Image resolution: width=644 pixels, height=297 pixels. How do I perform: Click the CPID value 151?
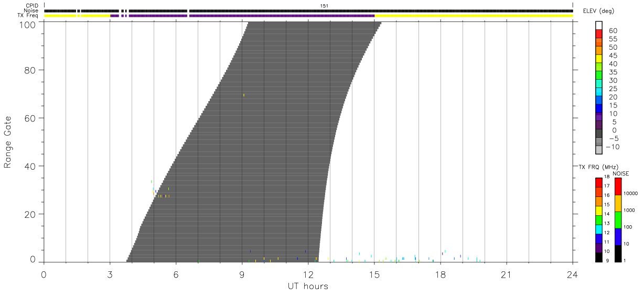(324, 6)
